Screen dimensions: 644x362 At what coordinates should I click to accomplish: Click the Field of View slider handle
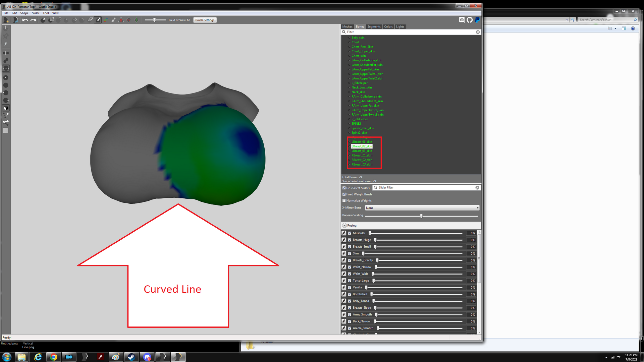click(x=154, y=20)
